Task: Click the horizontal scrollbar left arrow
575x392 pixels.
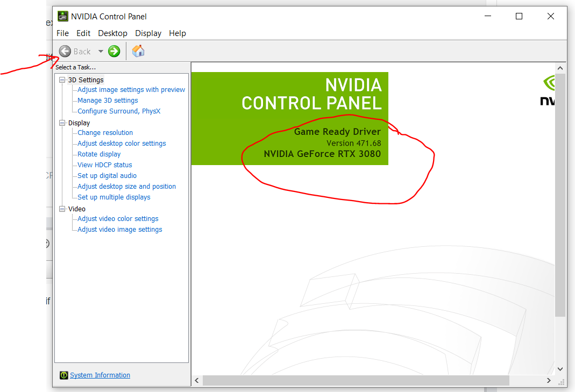Action: 196,380
